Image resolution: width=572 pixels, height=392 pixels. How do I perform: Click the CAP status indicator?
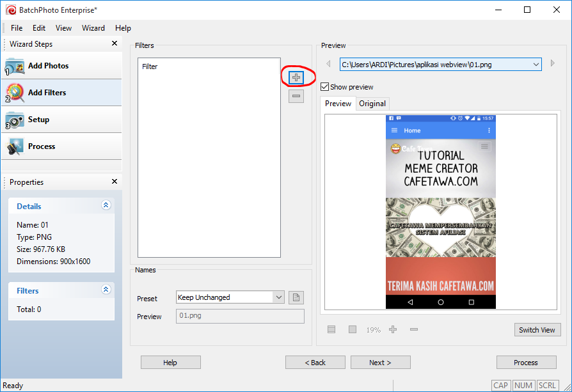[x=500, y=386]
